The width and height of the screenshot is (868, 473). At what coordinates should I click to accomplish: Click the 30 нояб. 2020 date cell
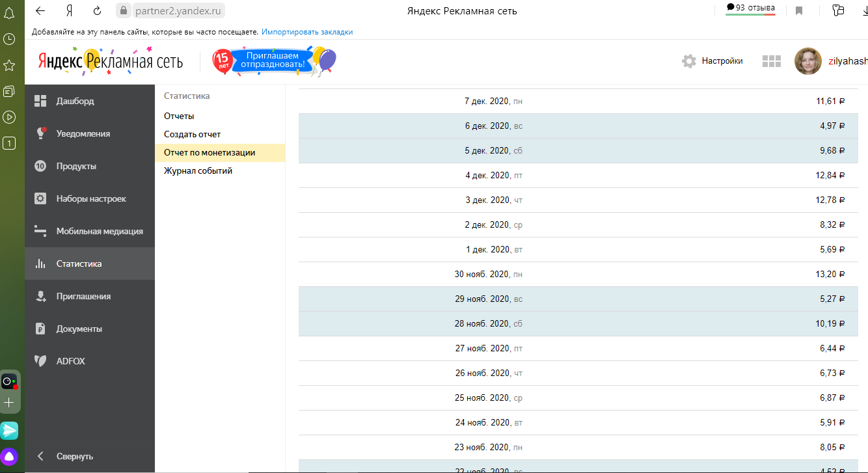pos(489,274)
